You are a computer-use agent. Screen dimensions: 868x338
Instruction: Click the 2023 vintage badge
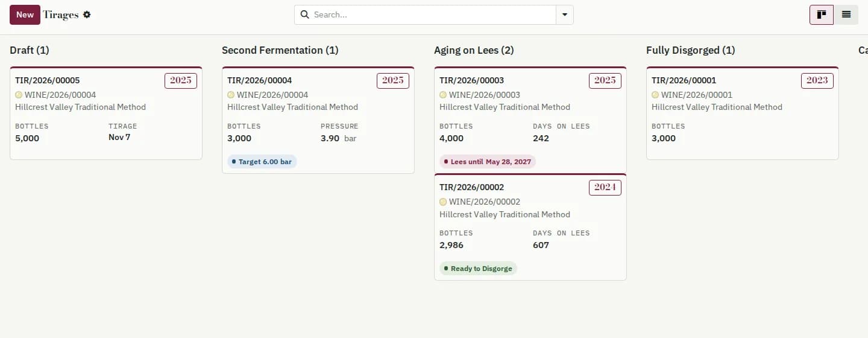817,80
